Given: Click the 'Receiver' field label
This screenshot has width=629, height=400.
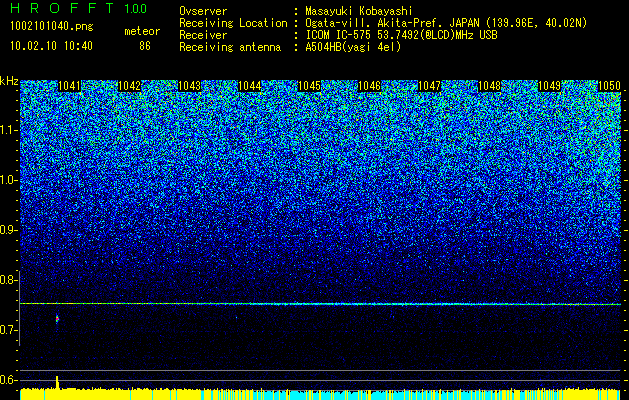Looking at the screenshot, I should pyautogui.click(x=203, y=35).
